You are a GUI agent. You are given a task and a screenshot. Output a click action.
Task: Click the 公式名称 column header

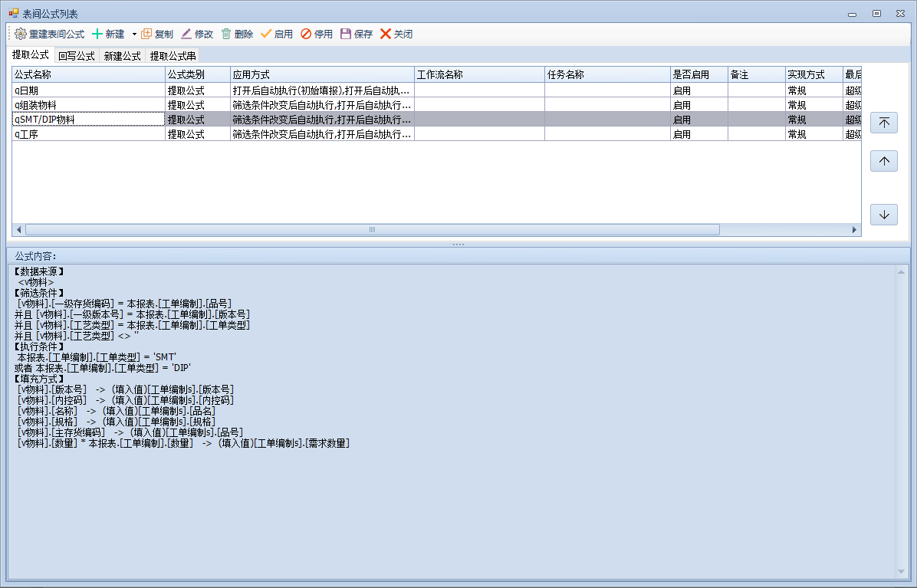tap(88, 75)
